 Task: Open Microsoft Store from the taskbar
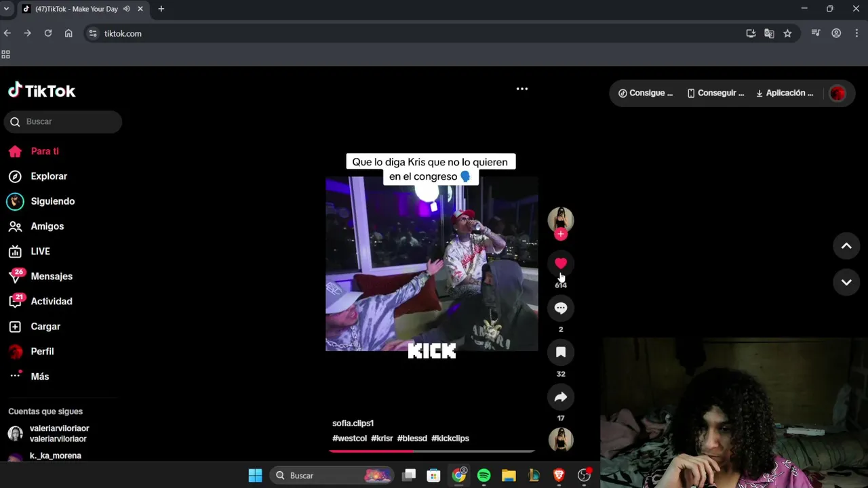pyautogui.click(x=433, y=476)
